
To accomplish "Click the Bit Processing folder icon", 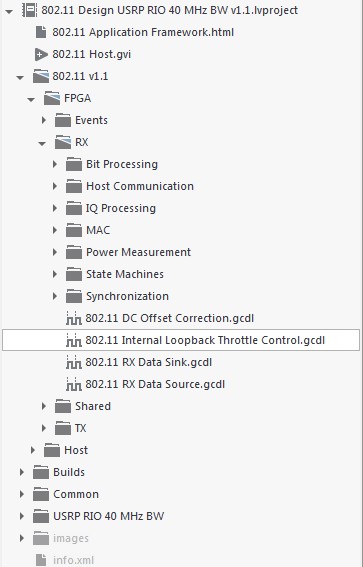I will (x=74, y=165).
